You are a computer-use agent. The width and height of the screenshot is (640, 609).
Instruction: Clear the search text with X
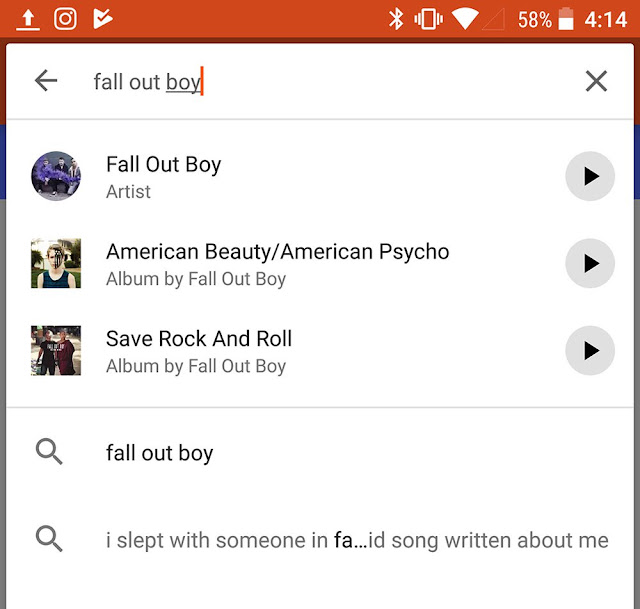pos(596,81)
